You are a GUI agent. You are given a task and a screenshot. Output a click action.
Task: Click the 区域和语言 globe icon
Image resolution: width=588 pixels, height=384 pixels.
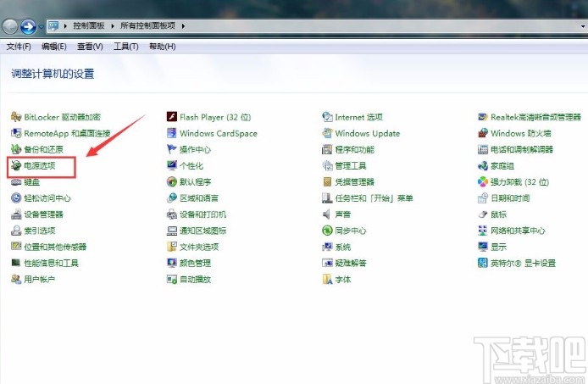tap(172, 198)
